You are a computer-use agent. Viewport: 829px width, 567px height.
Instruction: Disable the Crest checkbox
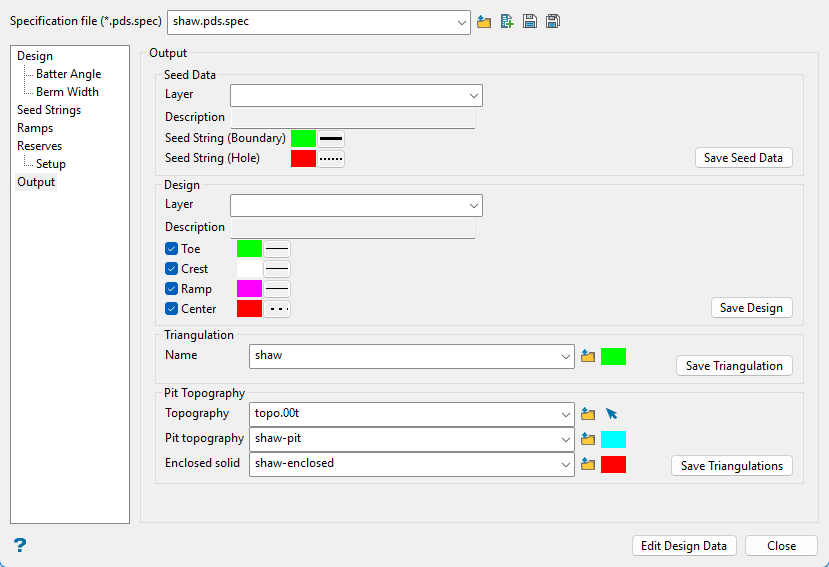[171, 269]
